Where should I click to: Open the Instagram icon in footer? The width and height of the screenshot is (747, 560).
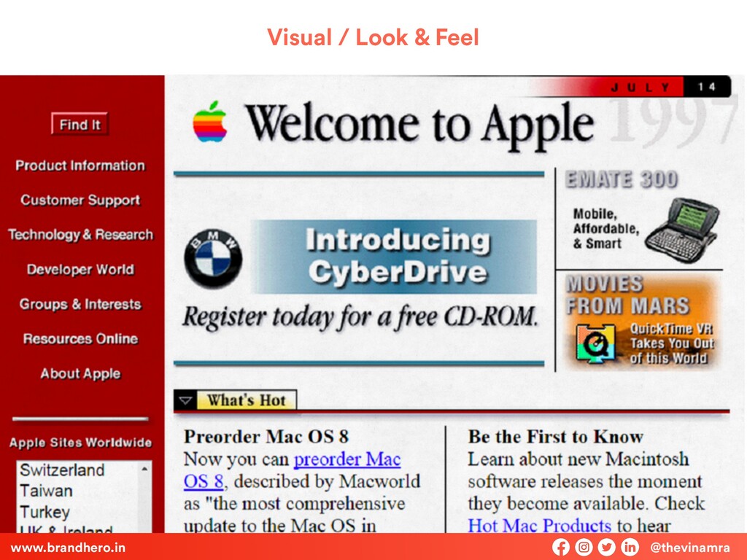[x=584, y=547]
